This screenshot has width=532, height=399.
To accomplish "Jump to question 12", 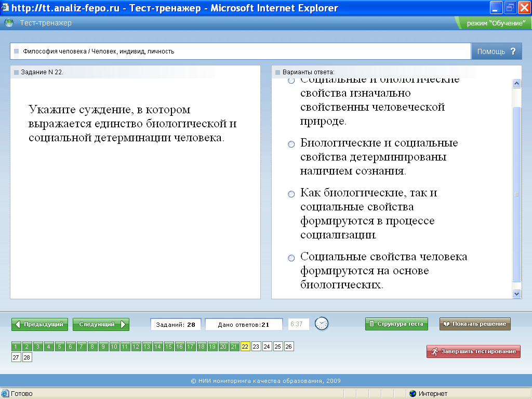I will click(x=136, y=347).
